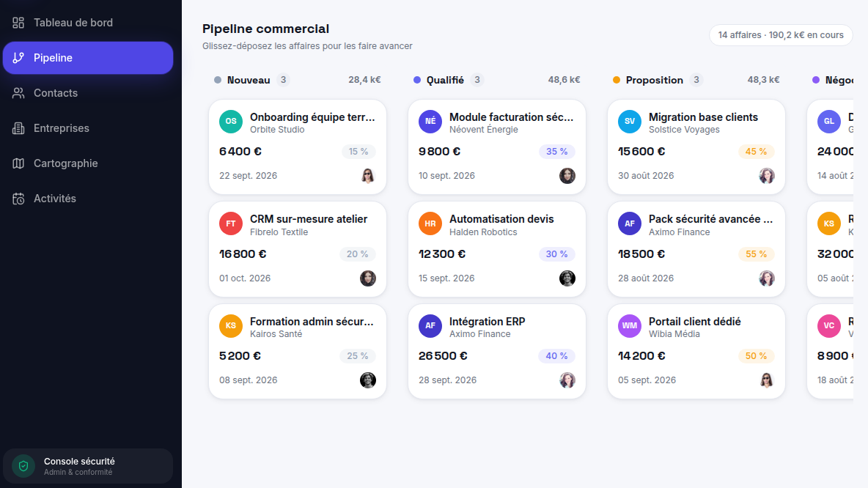
Task: Click the Nouveau column header
Action: coord(297,80)
